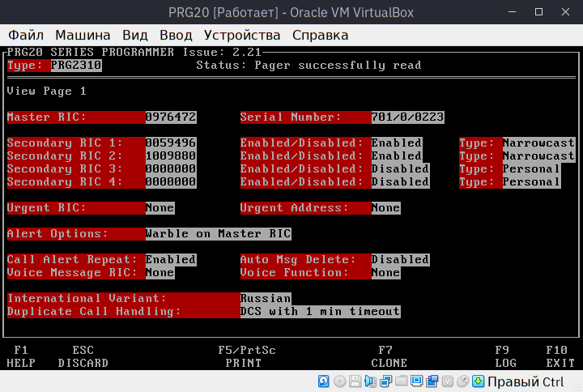This screenshot has height=392, width=583.
Task: Click the Master RIC: label
Action: (x=46, y=117)
